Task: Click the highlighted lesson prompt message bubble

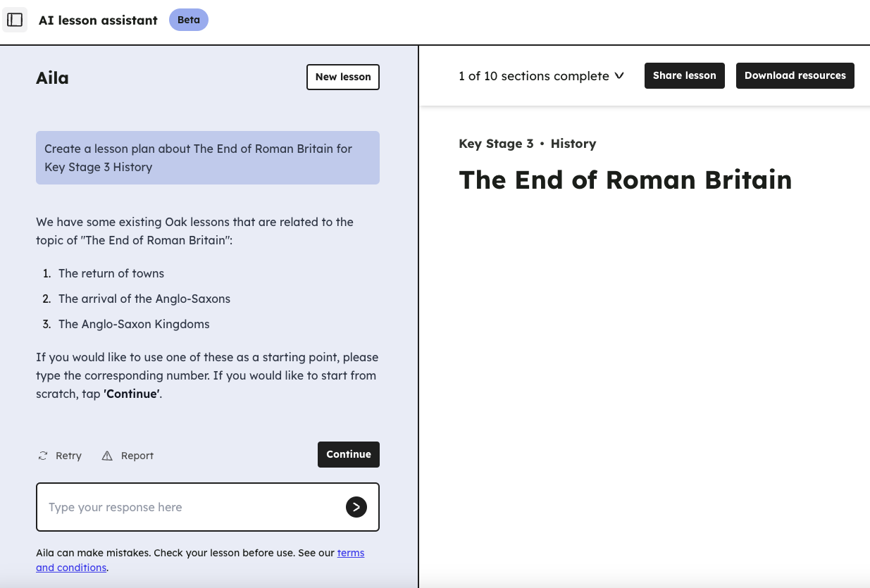Action: tap(207, 158)
